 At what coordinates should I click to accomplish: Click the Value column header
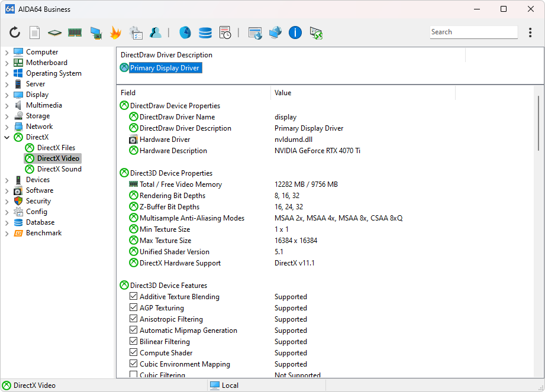coord(283,93)
